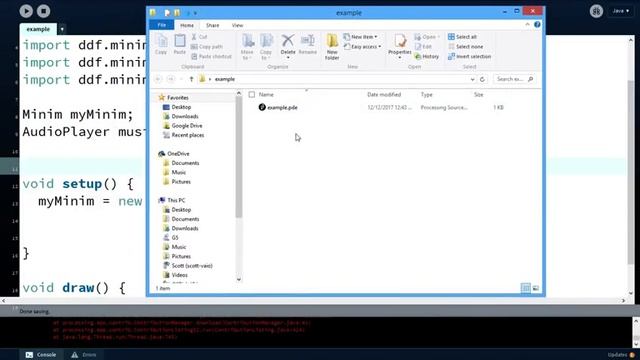This screenshot has width=640, height=360.
Task: Open Explorer help icon
Action: 537,24
